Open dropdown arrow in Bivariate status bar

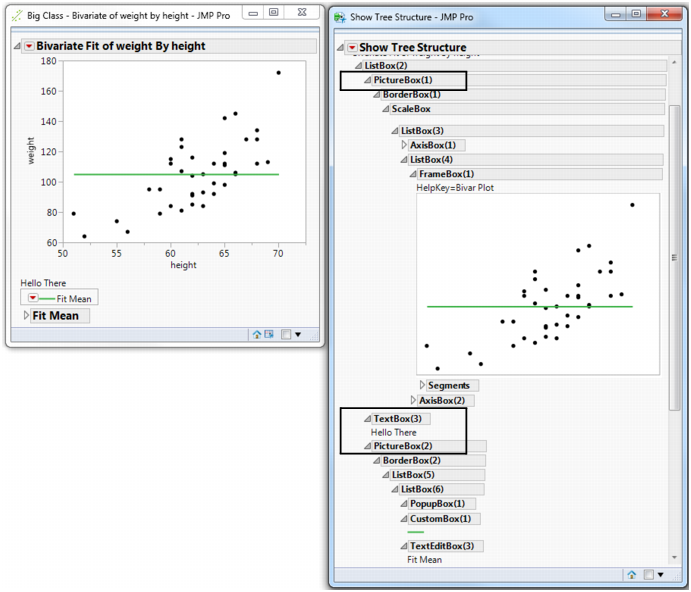click(x=297, y=334)
